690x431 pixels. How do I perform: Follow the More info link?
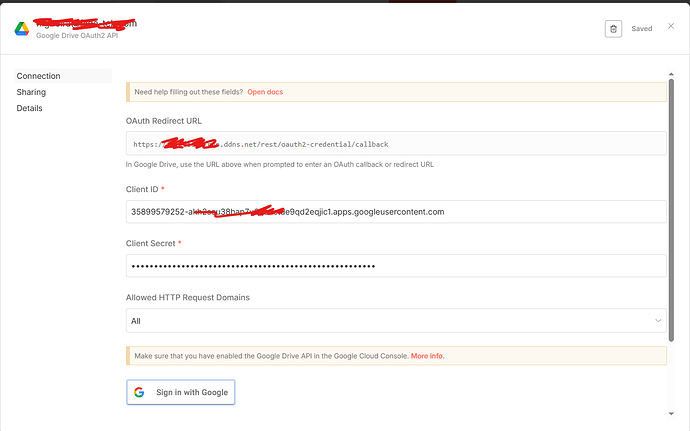[427, 356]
